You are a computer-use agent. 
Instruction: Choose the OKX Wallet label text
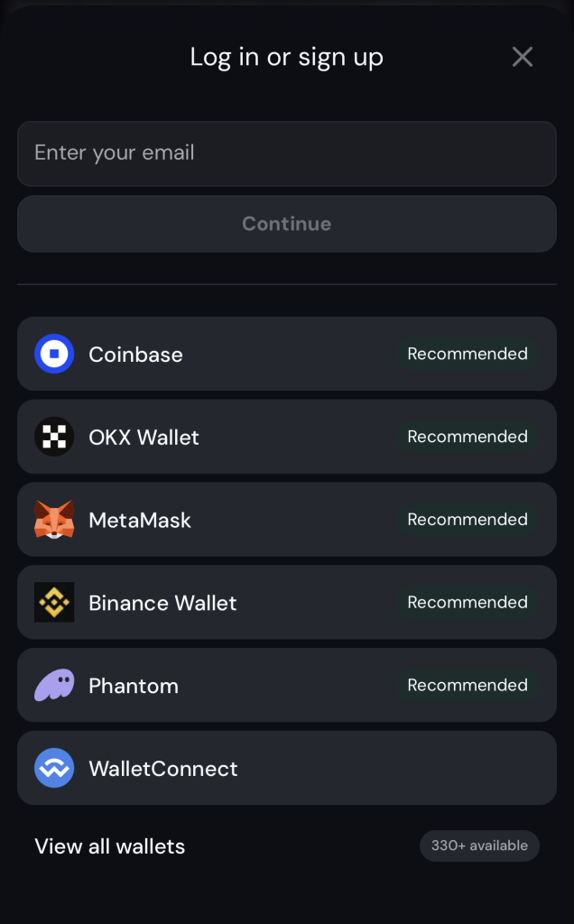pyautogui.click(x=143, y=438)
